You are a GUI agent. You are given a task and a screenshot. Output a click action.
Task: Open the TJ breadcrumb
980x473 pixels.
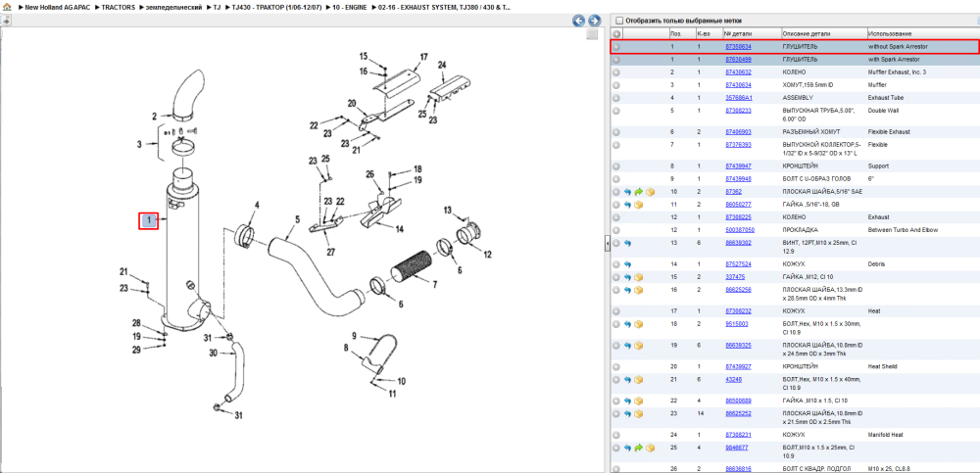pyautogui.click(x=217, y=7)
